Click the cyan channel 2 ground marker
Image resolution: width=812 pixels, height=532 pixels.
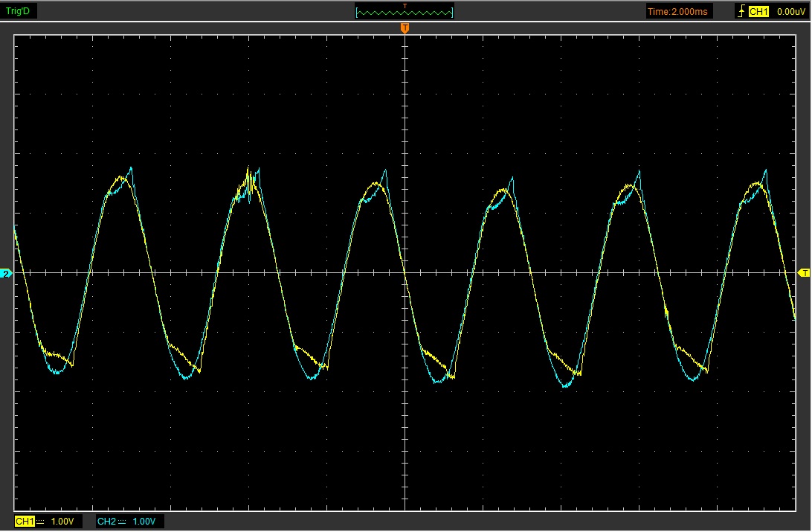pyautogui.click(x=7, y=274)
